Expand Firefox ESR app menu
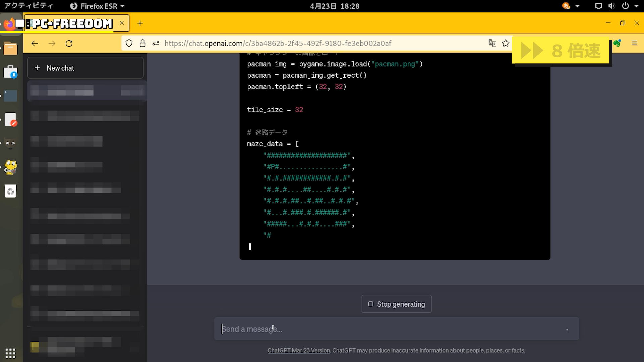Screen dimensions: 644x362 tap(97, 6)
